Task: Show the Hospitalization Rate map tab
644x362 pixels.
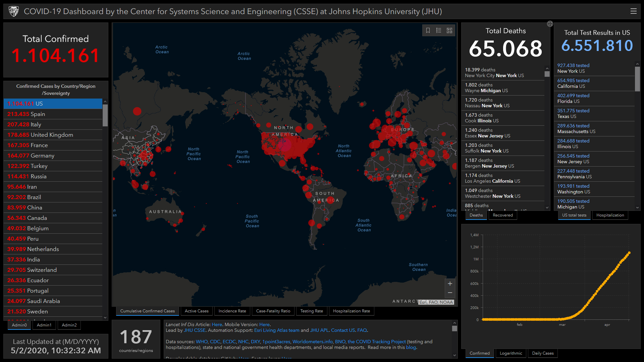Action: tap(352, 311)
